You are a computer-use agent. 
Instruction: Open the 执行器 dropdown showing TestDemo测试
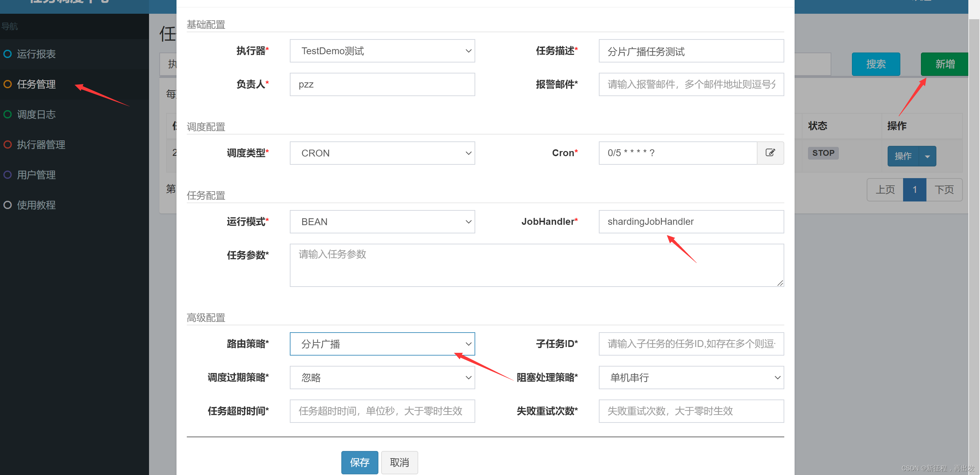382,51
